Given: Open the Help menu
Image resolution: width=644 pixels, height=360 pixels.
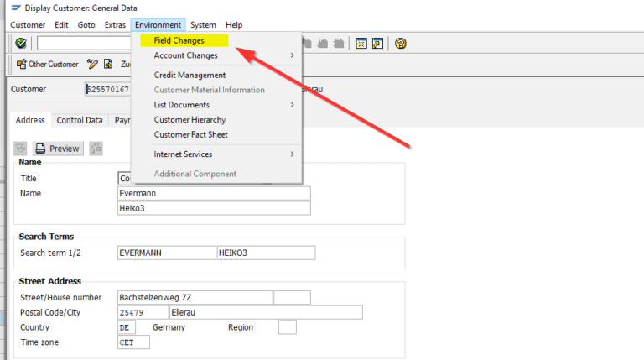Looking at the screenshot, I should [x=234, y=25].
